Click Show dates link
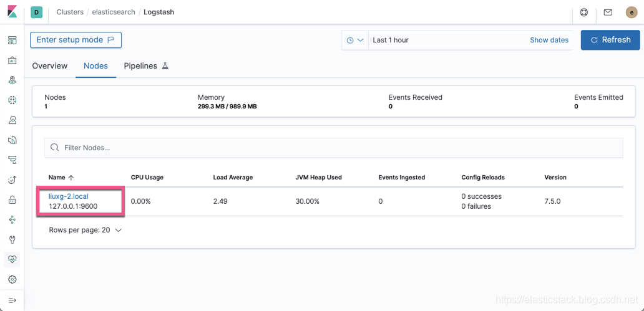The width and height of the screenshot is (644, 311). (549, 41)
